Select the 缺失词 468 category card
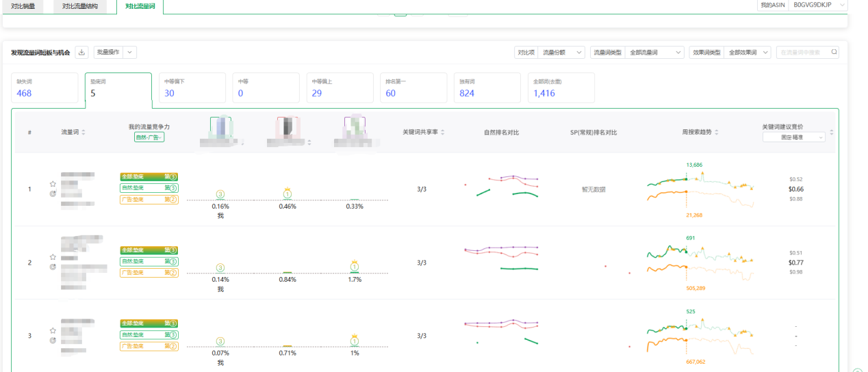The height and width of the screenshot is (372, 868). (44, 88)
